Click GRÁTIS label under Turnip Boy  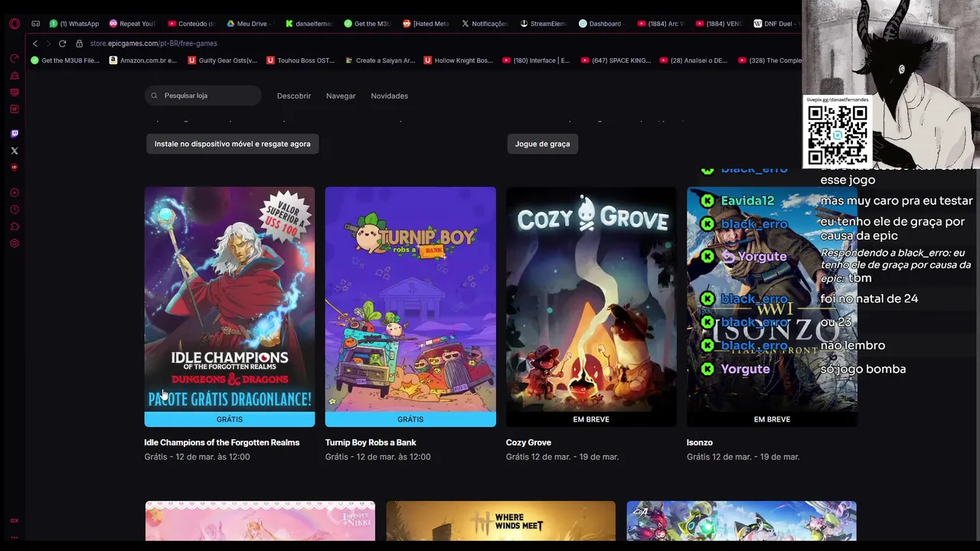[x=410, y=419]
